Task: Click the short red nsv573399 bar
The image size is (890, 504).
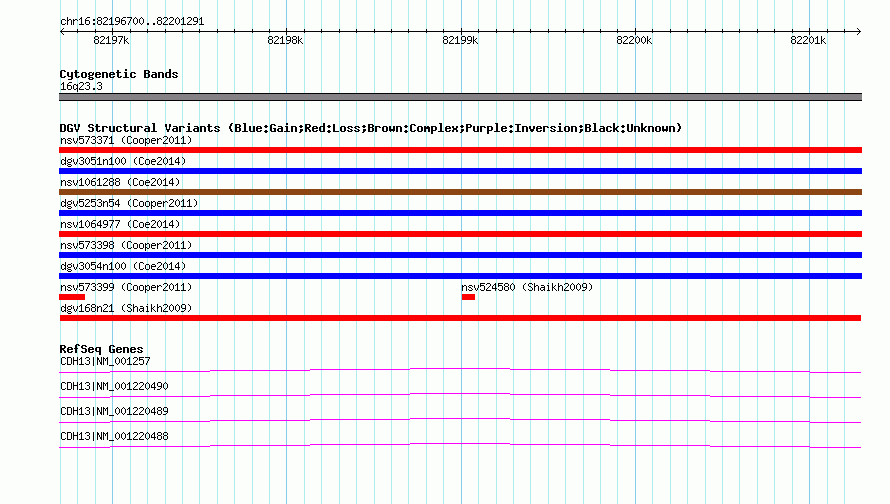Action: (72, 297)
